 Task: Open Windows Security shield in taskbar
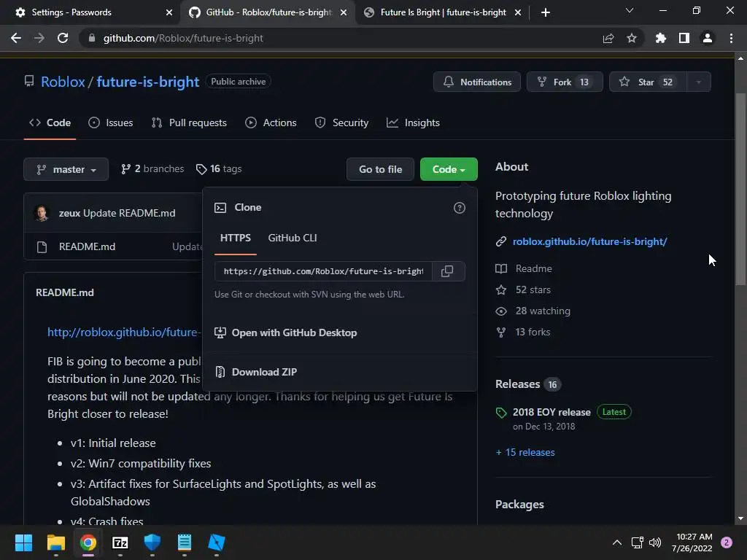click(152, 542)
